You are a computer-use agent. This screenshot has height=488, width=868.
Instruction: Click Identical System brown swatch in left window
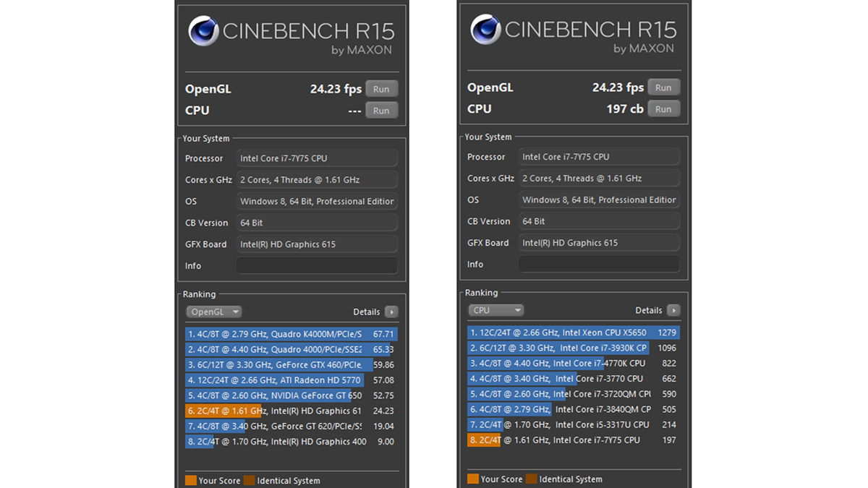(x=249, y=480)
